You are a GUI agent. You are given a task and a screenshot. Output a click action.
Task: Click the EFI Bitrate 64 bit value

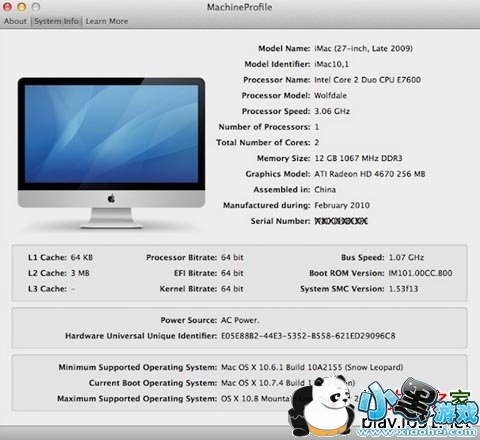[232, 273]
